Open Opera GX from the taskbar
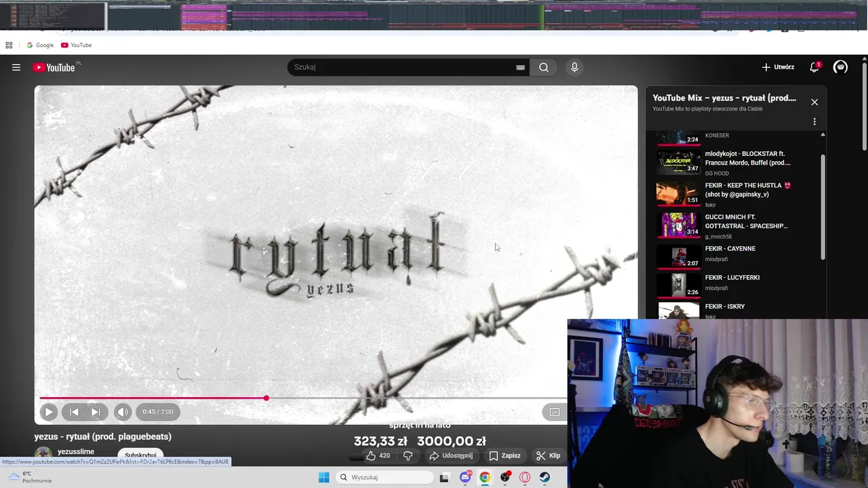The height and width of the screenshot is (488, 868). [525, 477]
